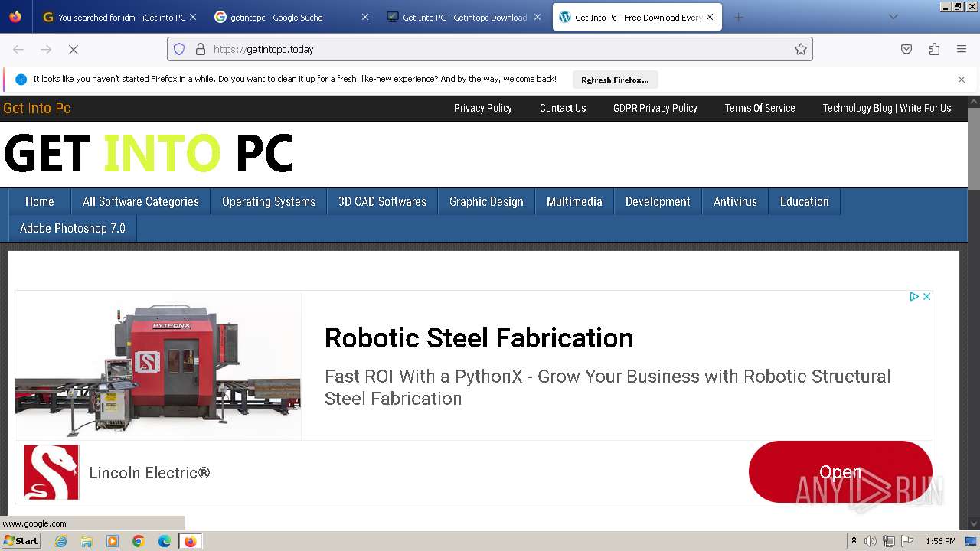Click the GET INTO PC logo banner

pos(149,153)
